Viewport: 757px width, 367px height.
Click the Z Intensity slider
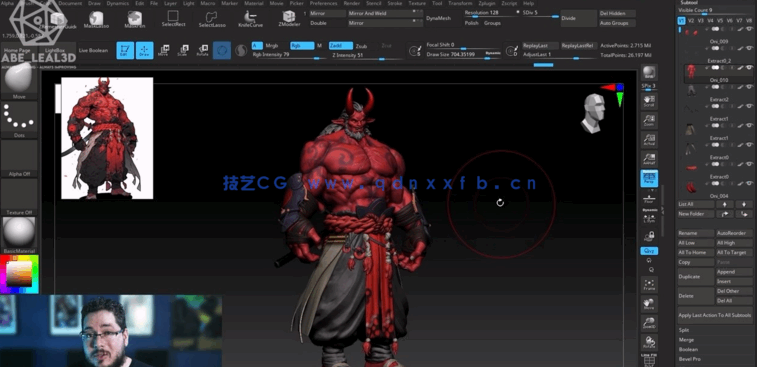(367, 56)
